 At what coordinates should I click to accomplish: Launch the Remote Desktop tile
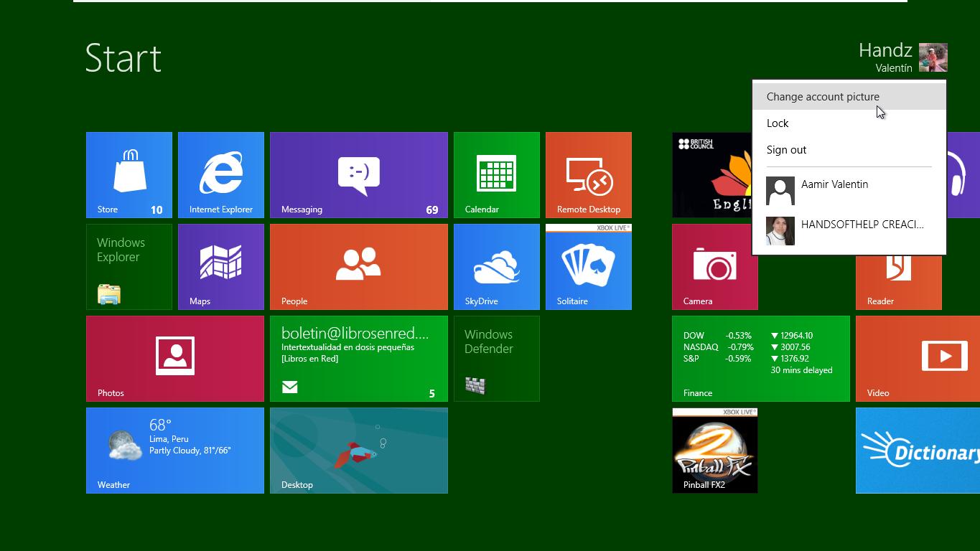coord(589,175)
